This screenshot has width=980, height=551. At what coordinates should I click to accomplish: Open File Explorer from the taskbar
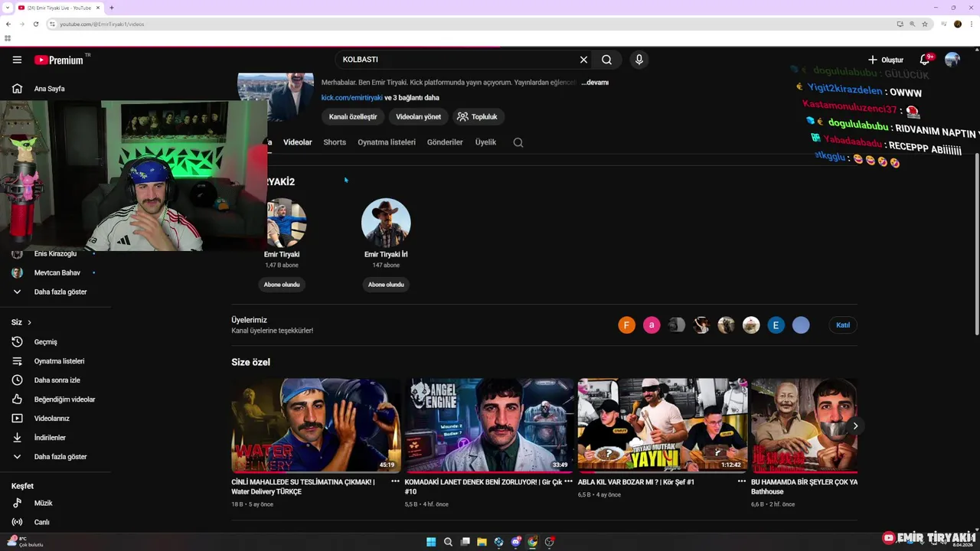[x=482, y=542]
